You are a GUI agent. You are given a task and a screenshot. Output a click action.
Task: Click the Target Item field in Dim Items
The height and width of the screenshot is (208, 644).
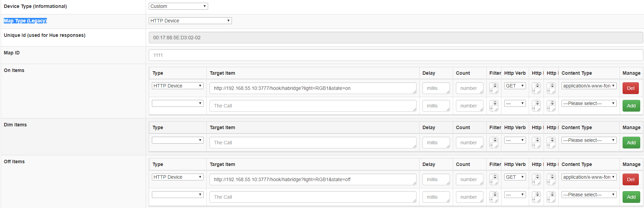(x=312, y=143)
